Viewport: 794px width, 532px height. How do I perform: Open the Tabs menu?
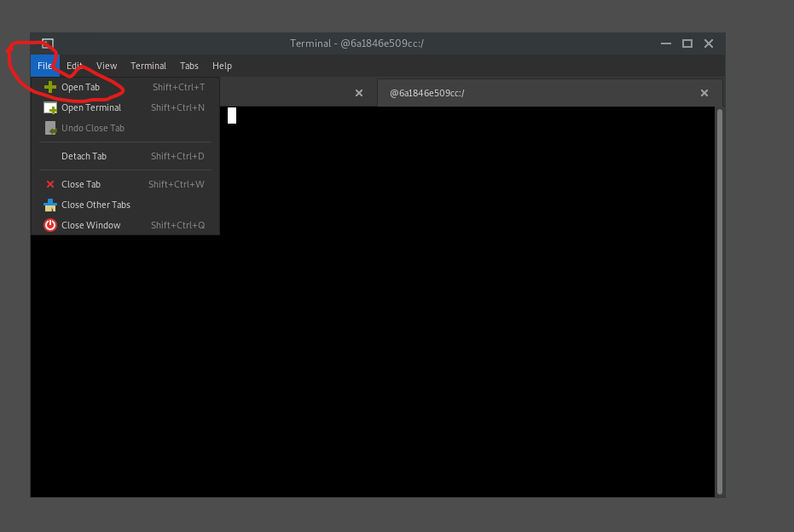[x=188, y=66]
